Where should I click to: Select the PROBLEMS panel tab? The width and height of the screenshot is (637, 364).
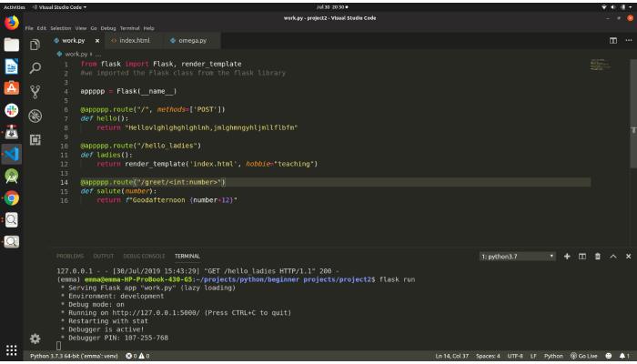click(x=69, y=257)
